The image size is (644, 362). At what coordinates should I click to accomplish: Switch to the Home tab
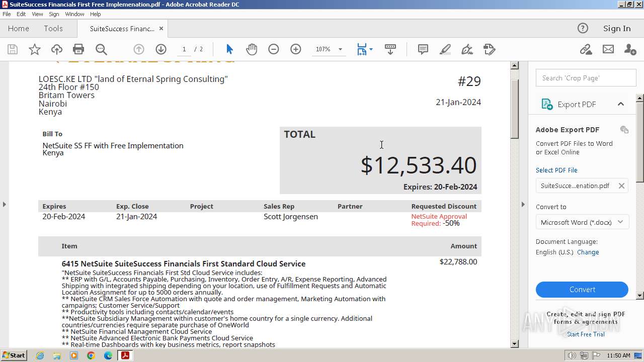coord(19,29)
